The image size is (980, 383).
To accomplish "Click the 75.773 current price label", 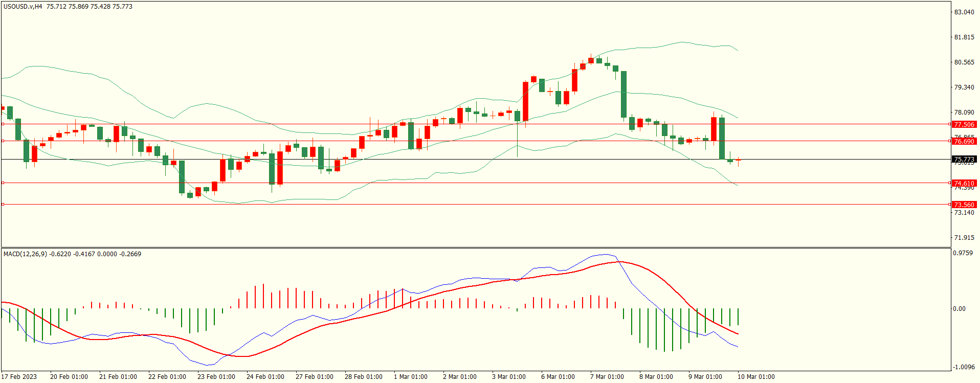I will (x=964, y=160).
